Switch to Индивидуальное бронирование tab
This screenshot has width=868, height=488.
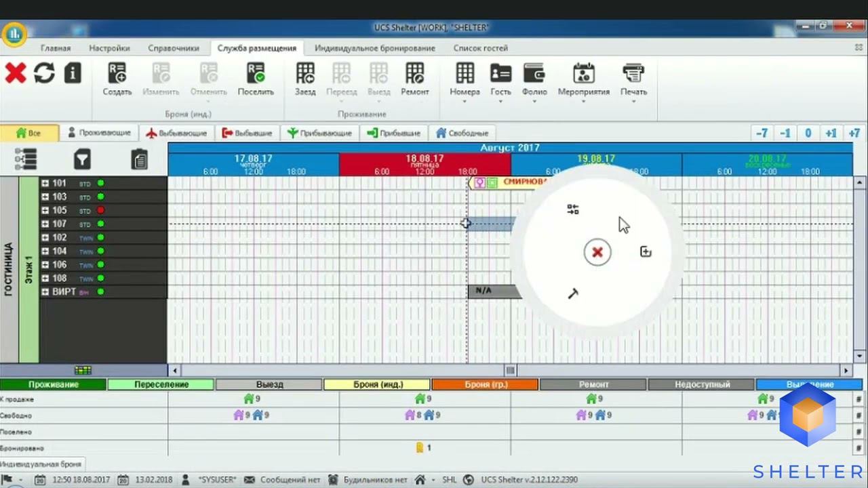pyautogui.click(x=375, y=48)
